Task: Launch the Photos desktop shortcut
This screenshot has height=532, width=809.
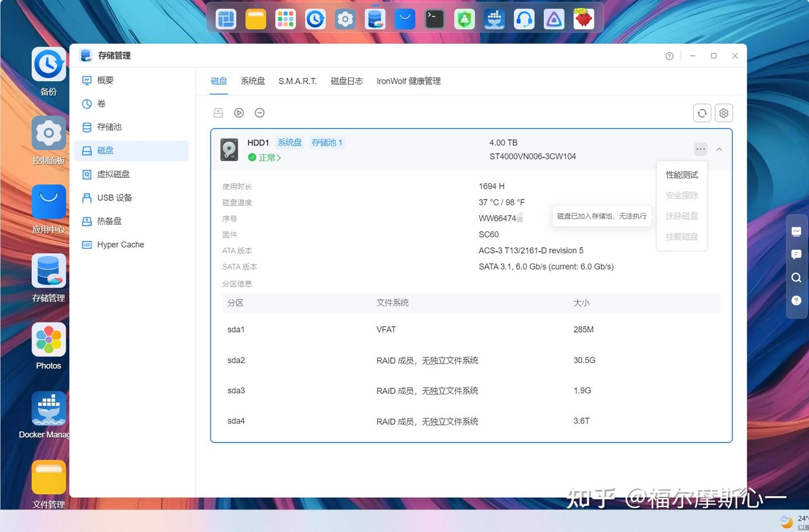Action: click(49, 347)
